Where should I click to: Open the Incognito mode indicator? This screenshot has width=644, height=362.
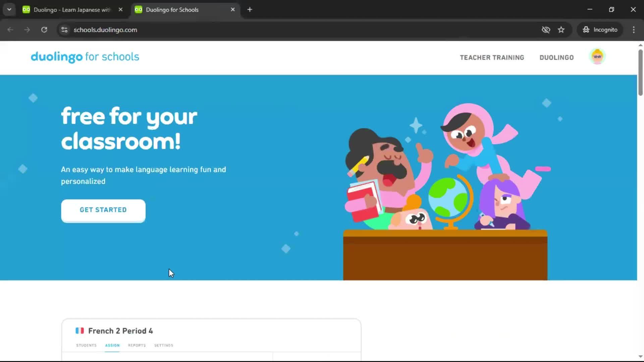click(x=600, y=29)
